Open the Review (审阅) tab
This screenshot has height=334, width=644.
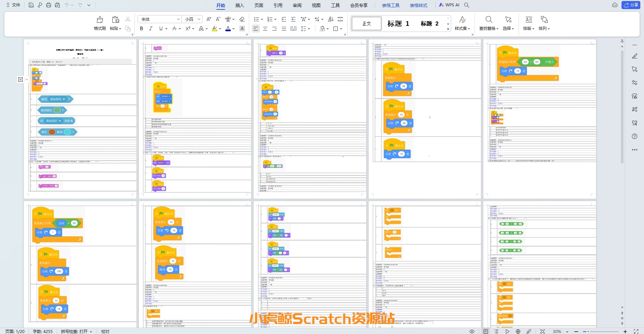pyautogui.click(x=297, y=5)
